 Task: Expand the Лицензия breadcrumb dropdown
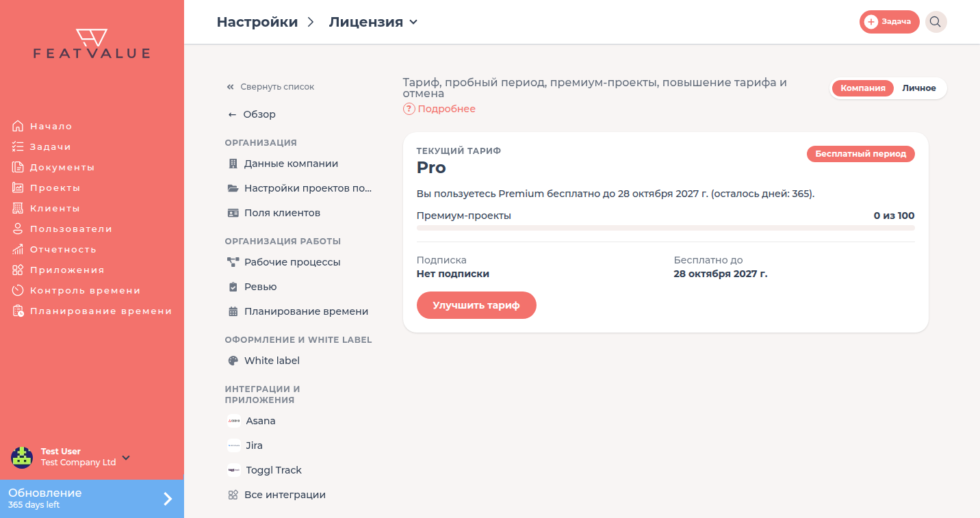(x=413, y=22)
